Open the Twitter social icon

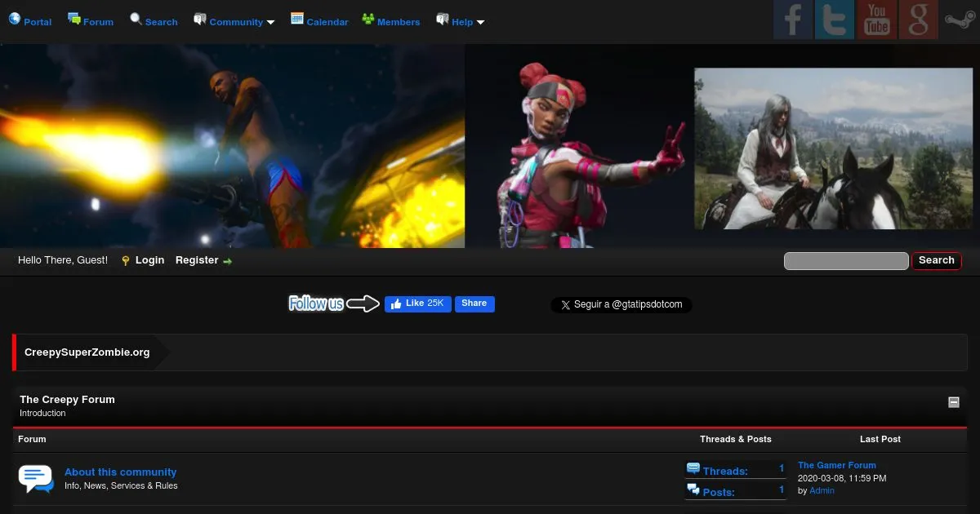835,20
